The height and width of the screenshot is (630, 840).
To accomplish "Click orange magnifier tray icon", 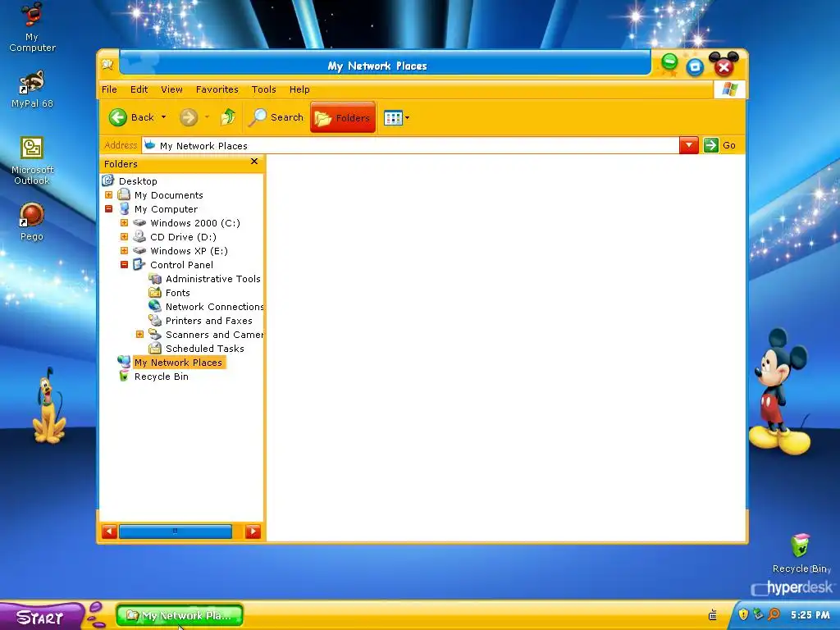I will click(773, 614).
